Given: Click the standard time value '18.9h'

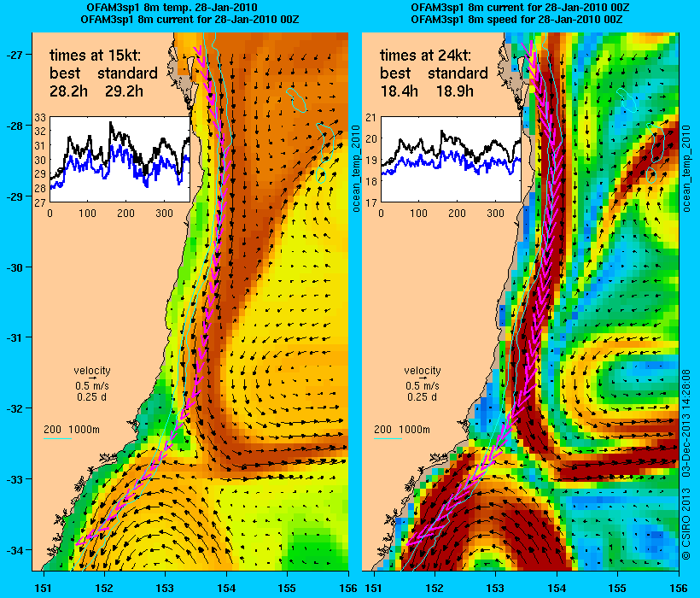Looking at the screenshot, I should (454, 91).
